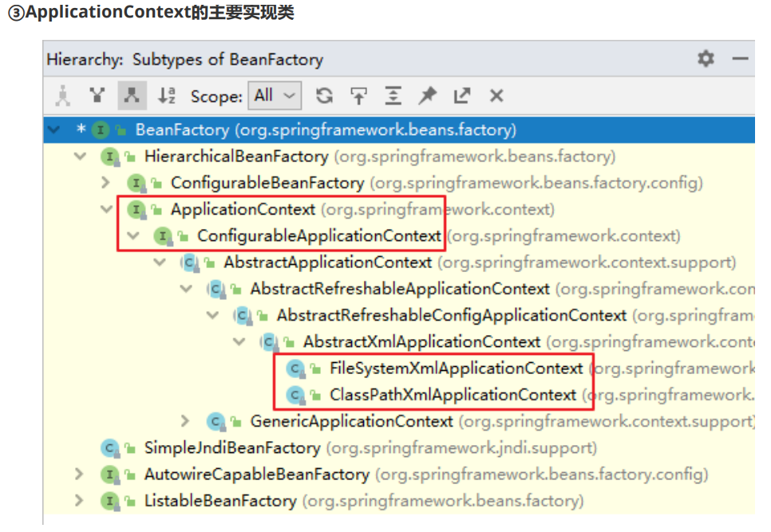The image size is (771, 532).
Task: Pin the hierarchy tab
Action: (x=427, y=95)
